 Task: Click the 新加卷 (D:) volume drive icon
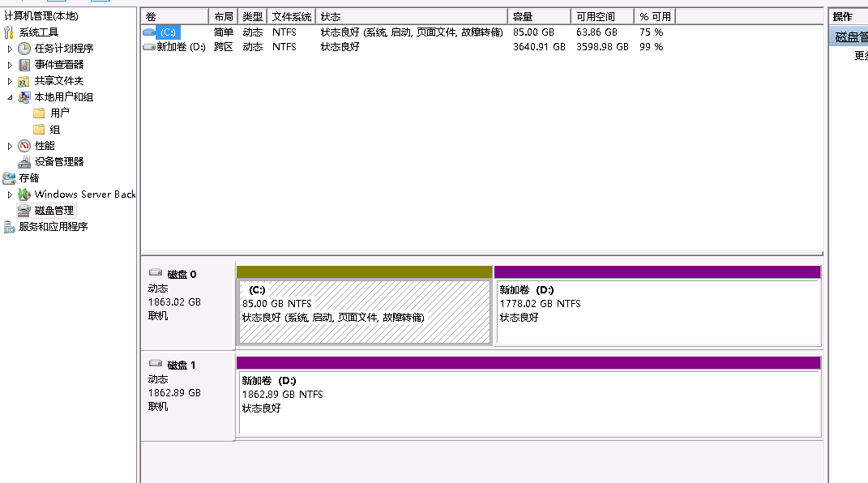[x=149, y=47]
